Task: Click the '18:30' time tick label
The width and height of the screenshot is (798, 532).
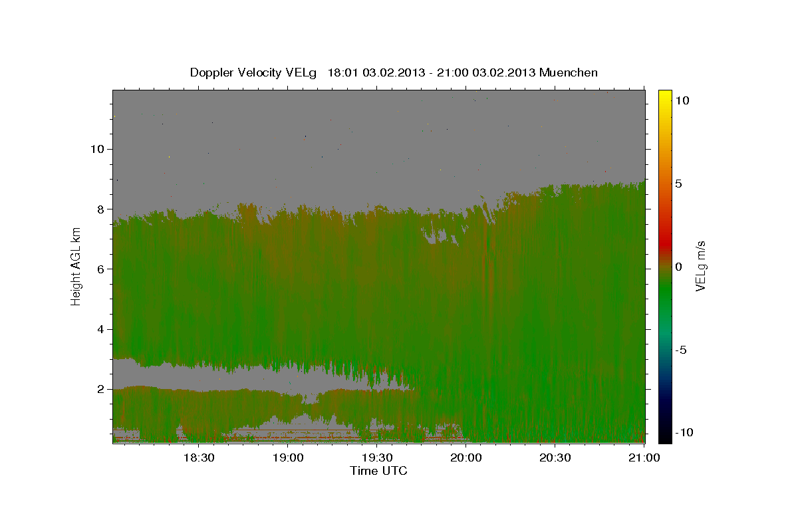Action: [198, 458]
